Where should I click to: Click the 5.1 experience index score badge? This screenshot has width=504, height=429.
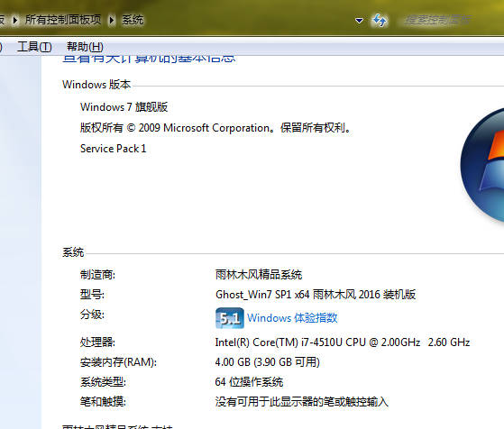pyautogui.click(x=230, y=318)
